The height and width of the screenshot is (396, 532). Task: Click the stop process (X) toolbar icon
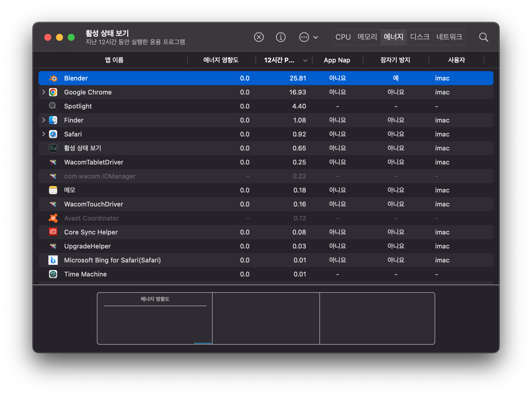pyautogui.click(x=259, y=37)
